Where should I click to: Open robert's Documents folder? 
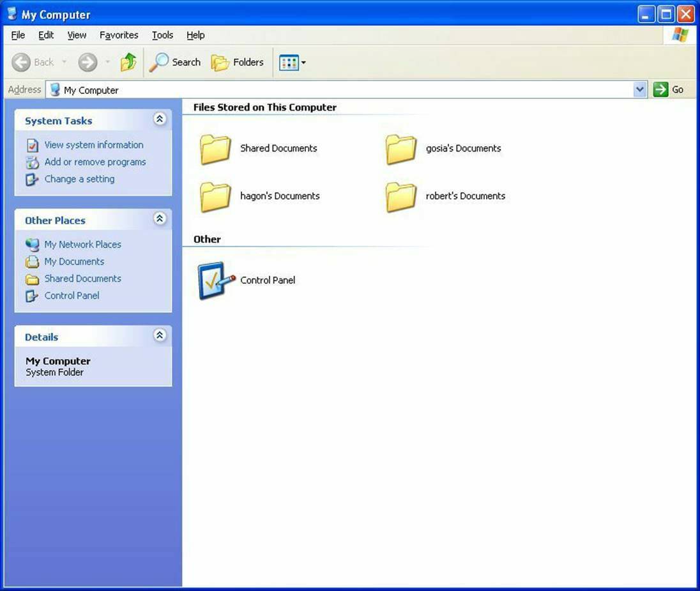(400, 196)
